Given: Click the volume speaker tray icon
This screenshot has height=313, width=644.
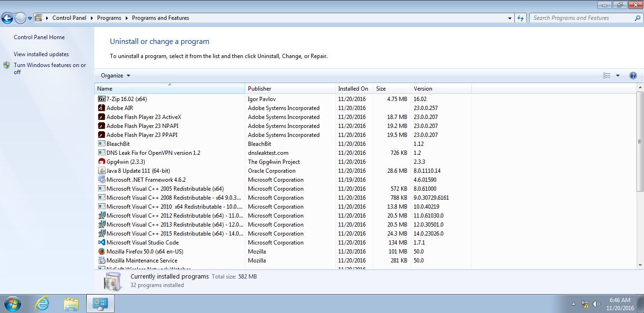Looking at the screenshot, I should [x=596, y=304].
